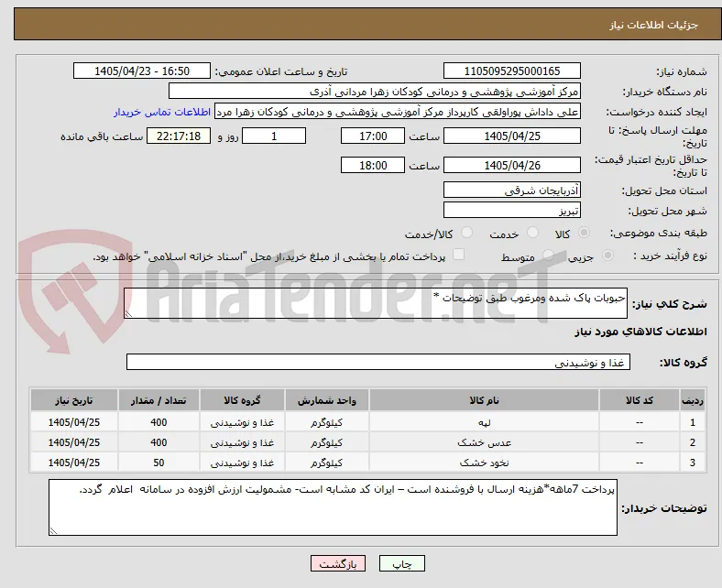Click the نخود خشک item name cell
This screenshot has height=588, width=722.
point(484,463)
